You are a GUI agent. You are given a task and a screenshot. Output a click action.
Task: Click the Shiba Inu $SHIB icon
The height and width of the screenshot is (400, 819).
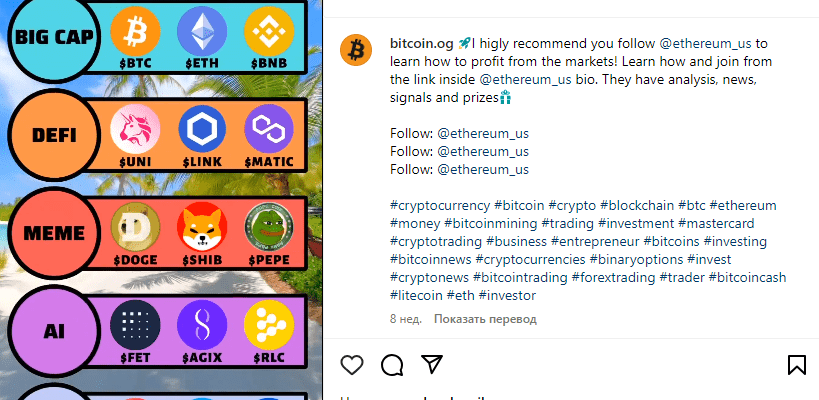tap(202, 228)
